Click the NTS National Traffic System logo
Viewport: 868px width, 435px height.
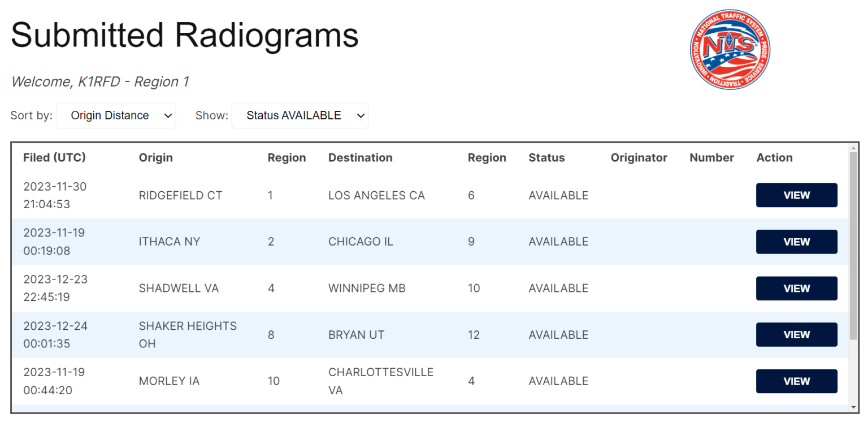(730, 50)
